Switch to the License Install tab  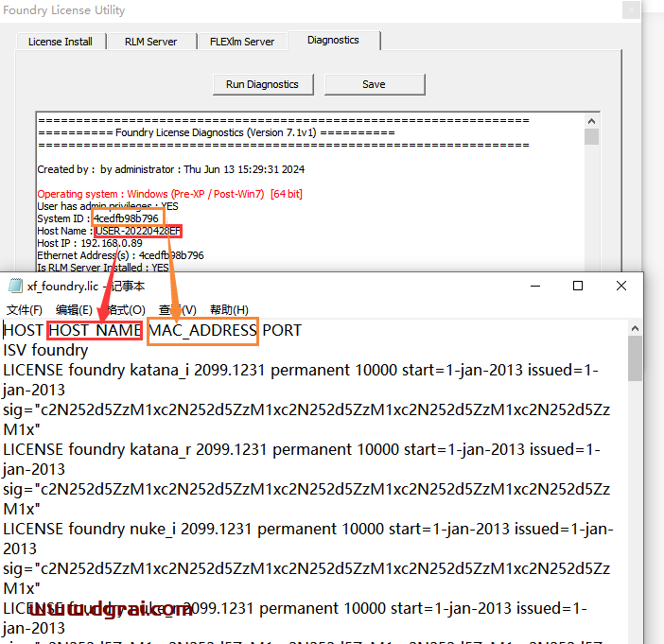coord(61,42)
